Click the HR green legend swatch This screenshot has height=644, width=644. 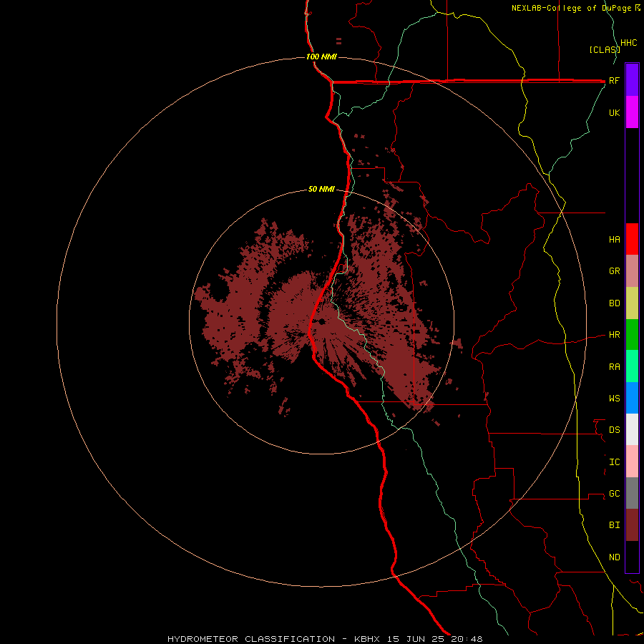point(632,335)
